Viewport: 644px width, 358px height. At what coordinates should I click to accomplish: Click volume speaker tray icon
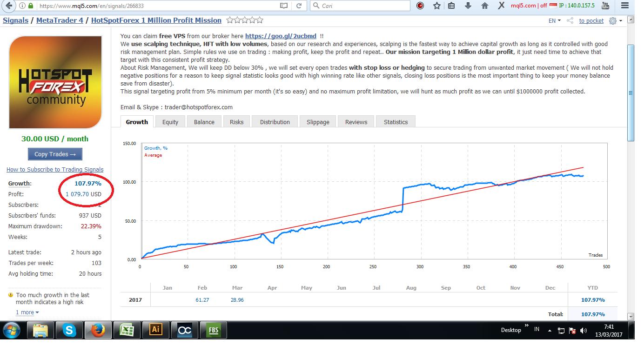coord(583,331)
